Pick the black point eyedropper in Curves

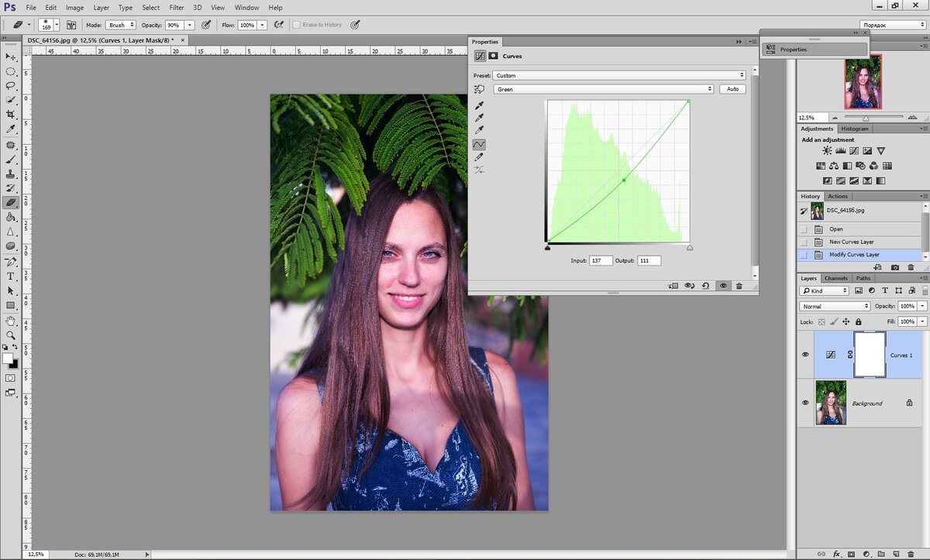point(480,105)
